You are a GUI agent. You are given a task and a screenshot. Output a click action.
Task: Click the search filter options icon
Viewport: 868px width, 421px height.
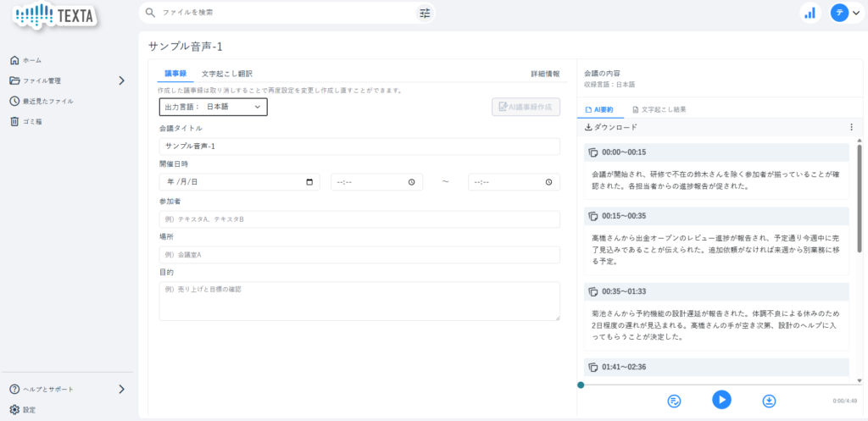pyautogui.click(x=425, y=13)
